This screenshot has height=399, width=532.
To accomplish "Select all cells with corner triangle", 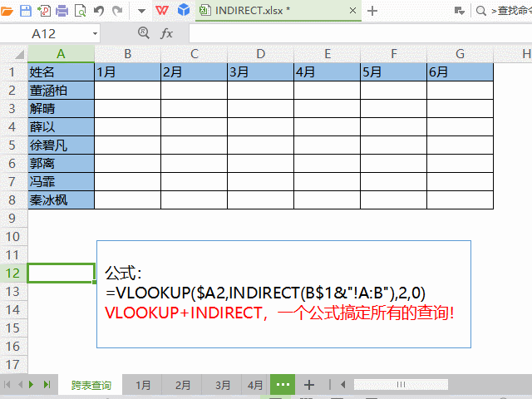I will (19, 54).
